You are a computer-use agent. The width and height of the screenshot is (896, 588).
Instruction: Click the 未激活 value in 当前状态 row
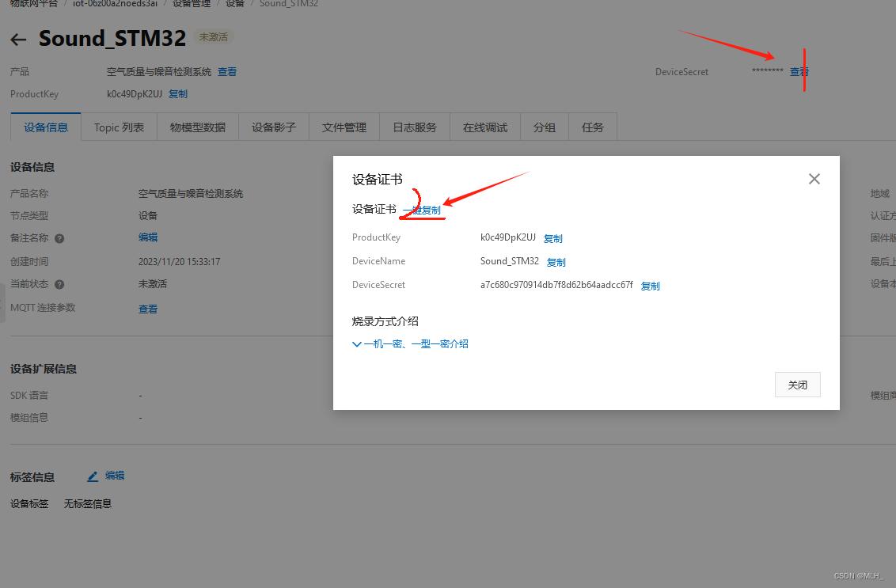point(153,284)
